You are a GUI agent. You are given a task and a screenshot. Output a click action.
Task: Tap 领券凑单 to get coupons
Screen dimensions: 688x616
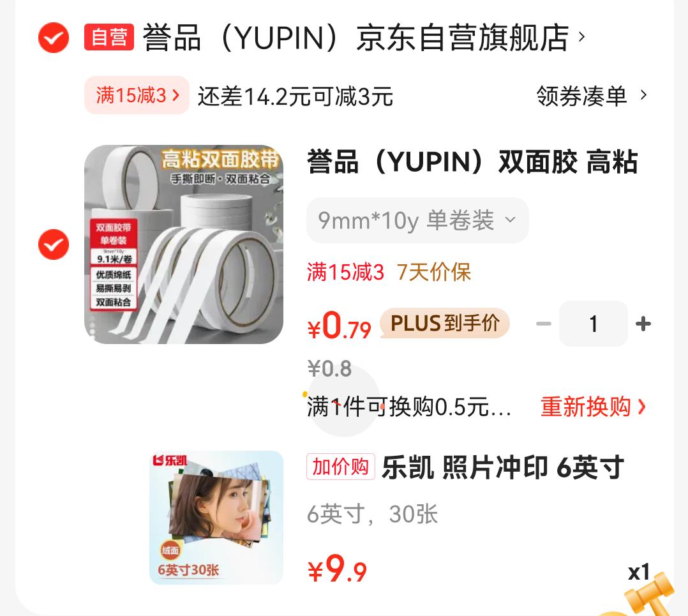click(x=581, y=96)
